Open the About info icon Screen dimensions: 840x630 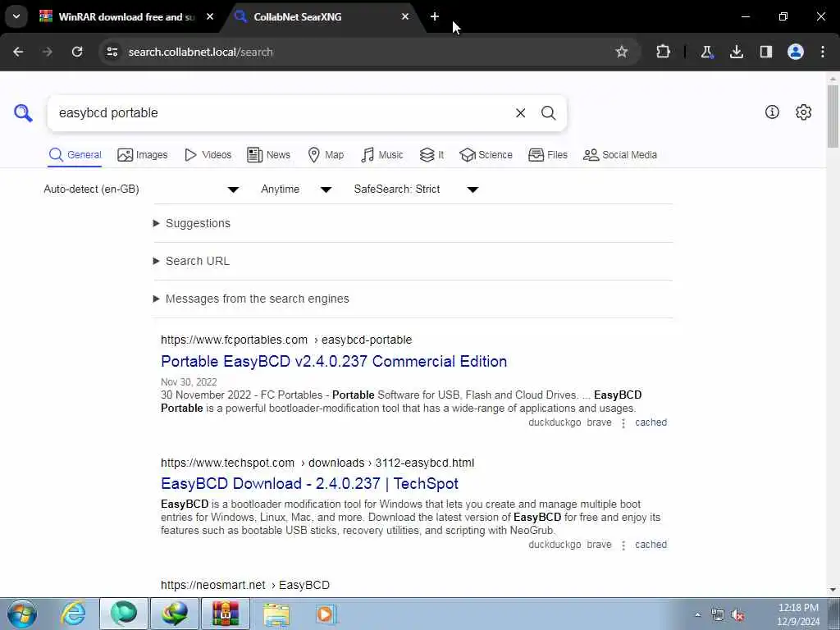772,112
